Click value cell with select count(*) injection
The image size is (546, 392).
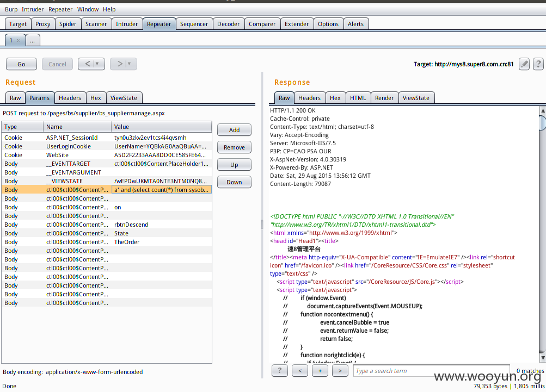[162, 190]
